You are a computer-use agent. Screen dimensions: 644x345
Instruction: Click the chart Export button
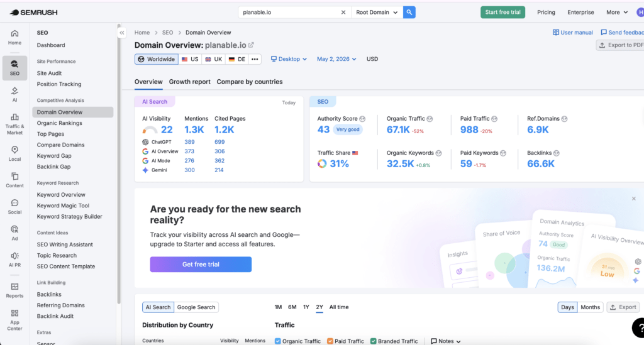click(623, 307)
